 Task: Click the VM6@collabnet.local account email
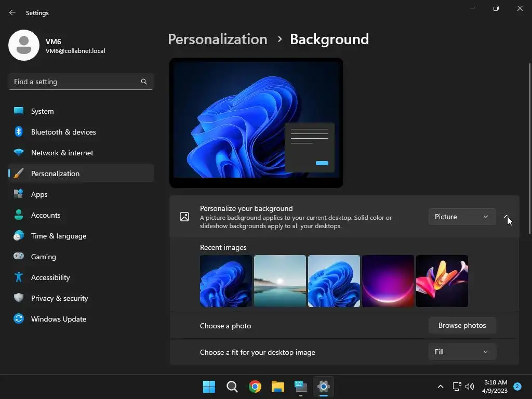click(75, 51)
